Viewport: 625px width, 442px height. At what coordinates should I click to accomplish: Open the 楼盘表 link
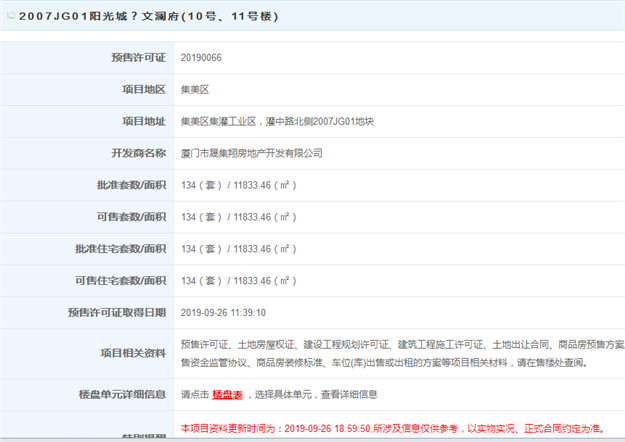pyautogui.click(x=227, y=395)
